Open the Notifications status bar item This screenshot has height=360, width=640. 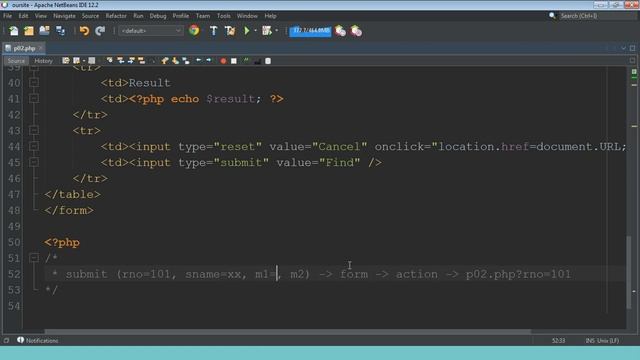click(38, 340)
